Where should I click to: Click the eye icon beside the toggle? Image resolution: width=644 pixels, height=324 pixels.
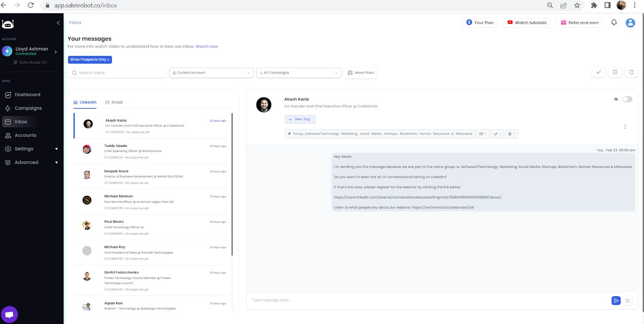click(616, 99)
